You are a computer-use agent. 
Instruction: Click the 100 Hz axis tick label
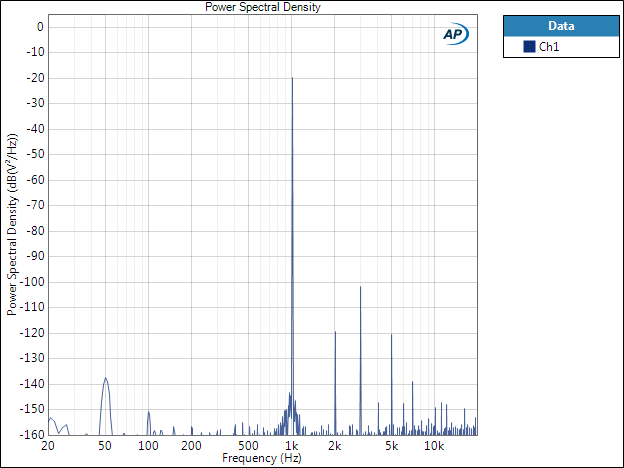coord(148,446)
